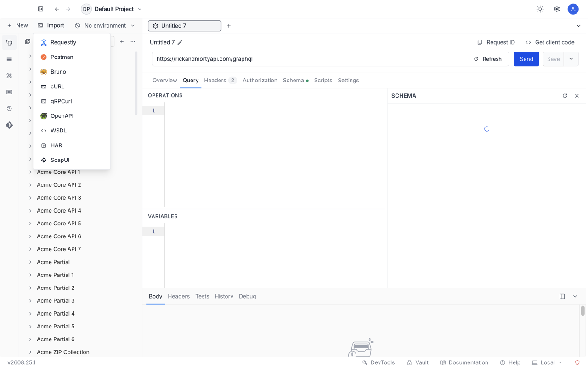Import from cURL

(x=72, y=86)
